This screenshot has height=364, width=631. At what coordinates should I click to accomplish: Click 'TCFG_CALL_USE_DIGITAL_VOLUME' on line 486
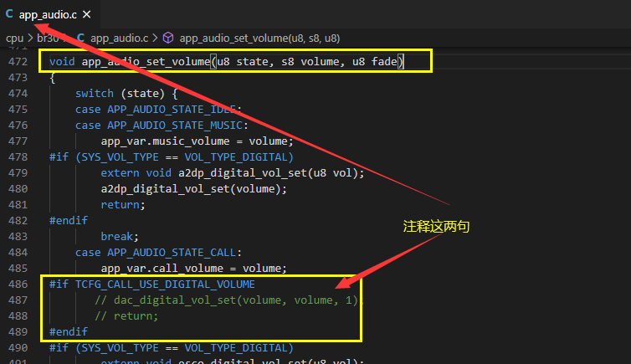pyautogui.click(x=165, y=285)
